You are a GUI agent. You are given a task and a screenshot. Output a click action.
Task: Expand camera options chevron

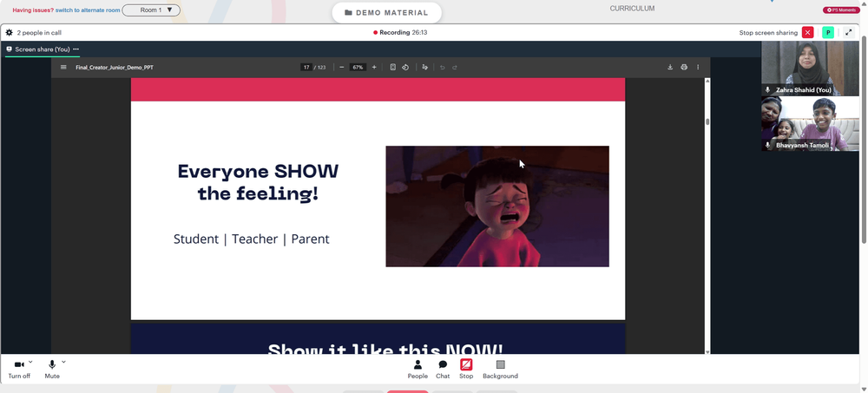(x=30, y=362)
